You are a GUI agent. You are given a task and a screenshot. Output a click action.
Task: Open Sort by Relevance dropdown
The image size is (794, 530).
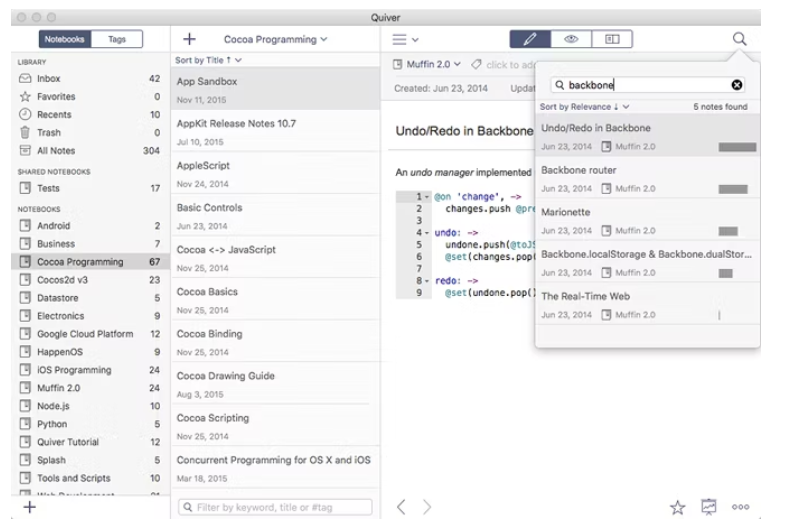(584, 107)
